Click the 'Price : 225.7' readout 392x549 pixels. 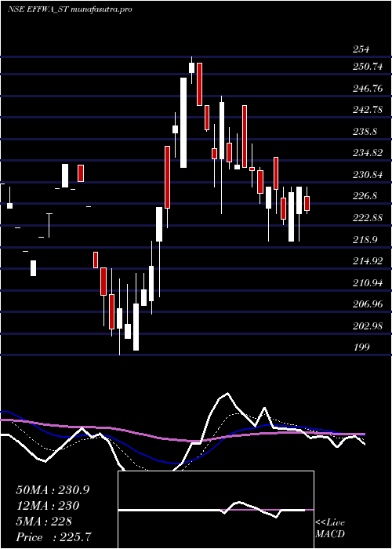click(54, 537)
